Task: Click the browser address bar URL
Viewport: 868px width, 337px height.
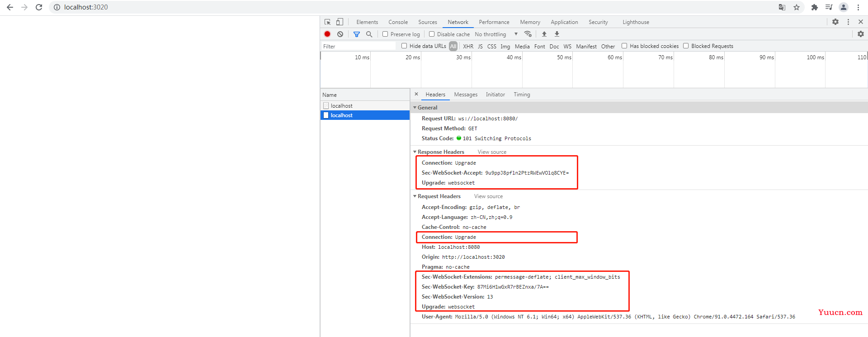Action: point(86,7)
